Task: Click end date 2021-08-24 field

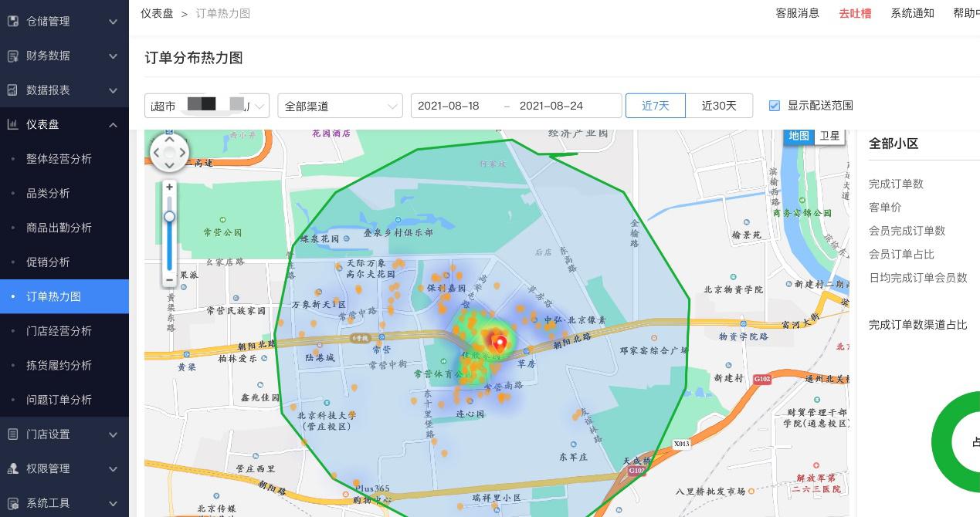Action: click(x=551, y=106)
